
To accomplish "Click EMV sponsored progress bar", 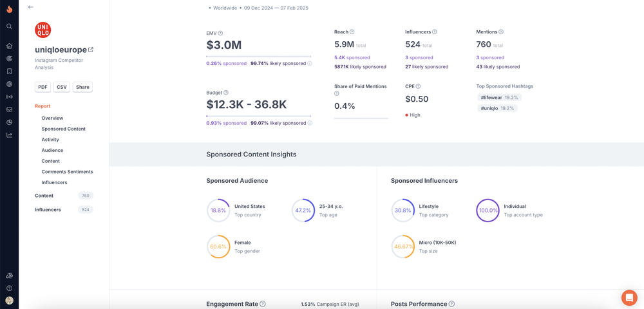I will click(x=258, y=56).
